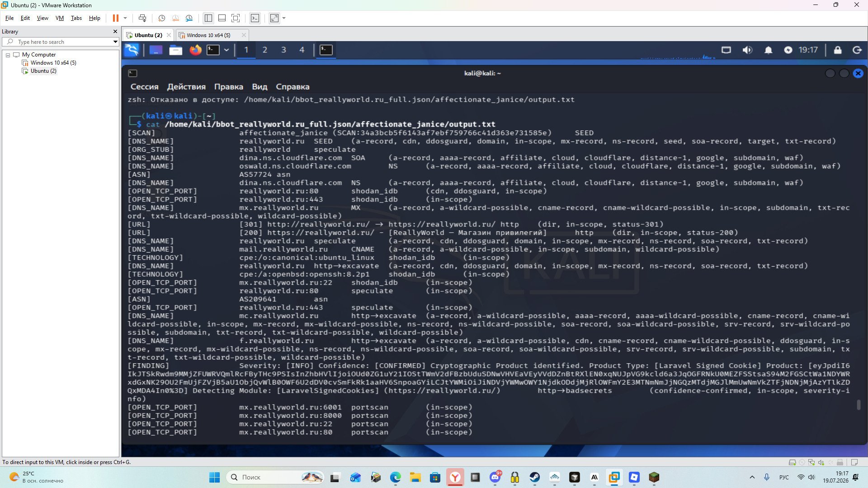This screenshot has width=868, height=488.
Task: Expand the library search dropdown arrow
Action: 115,42
